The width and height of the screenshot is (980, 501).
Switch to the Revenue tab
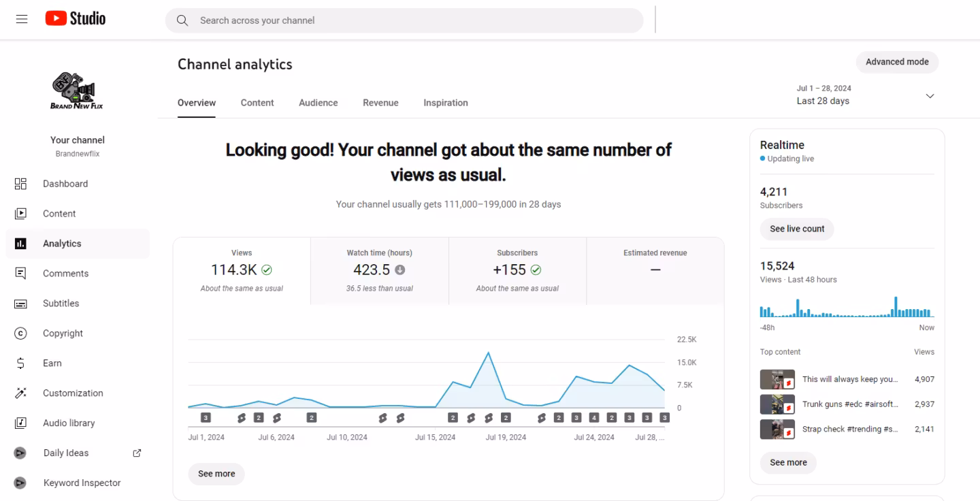point(380,103)
